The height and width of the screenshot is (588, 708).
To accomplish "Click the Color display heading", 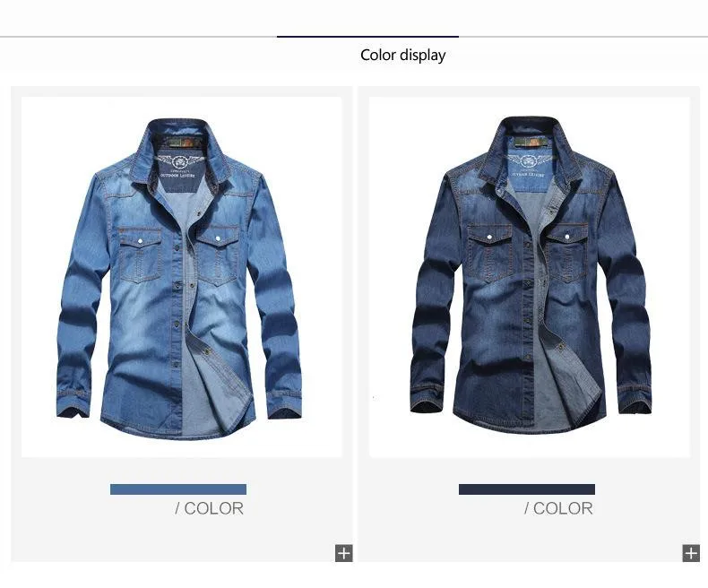I will 402,55.
